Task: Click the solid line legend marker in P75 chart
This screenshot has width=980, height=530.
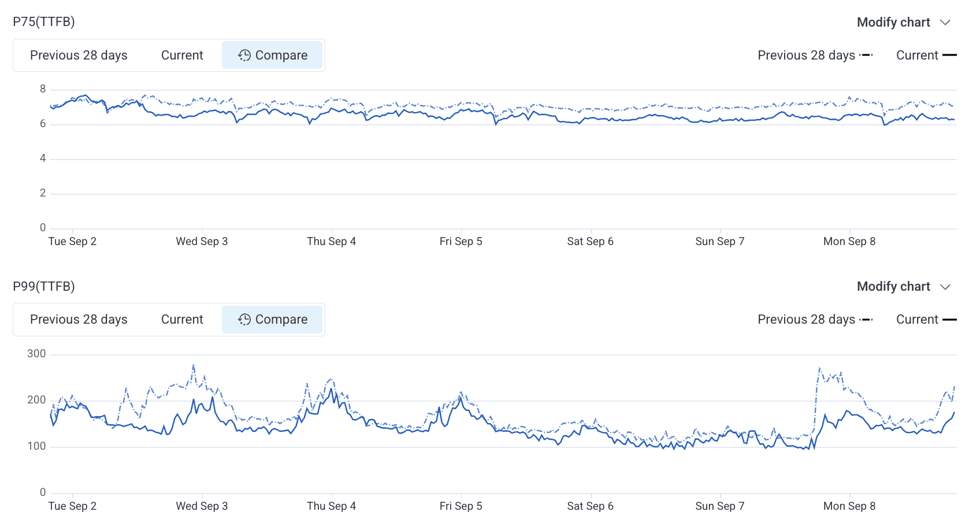Action: tap(949, 55)
